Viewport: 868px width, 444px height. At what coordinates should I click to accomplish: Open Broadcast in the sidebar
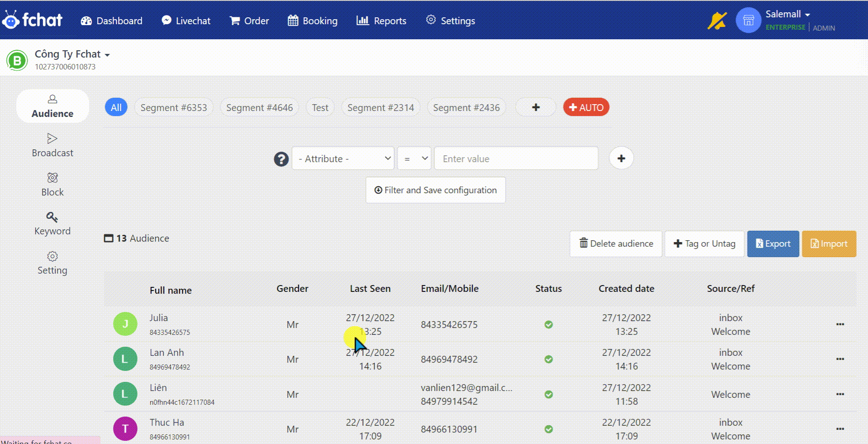52,145
